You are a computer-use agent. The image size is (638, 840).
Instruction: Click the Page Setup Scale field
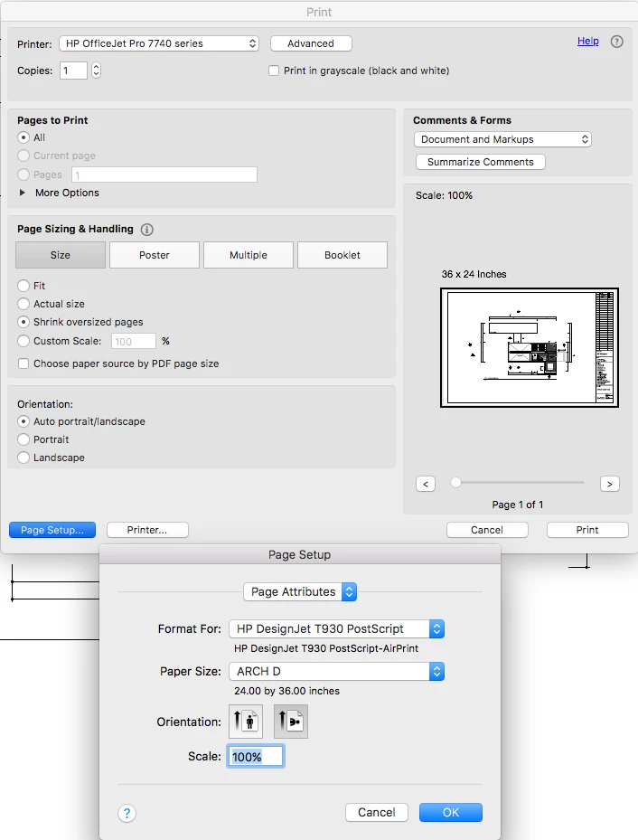point(256,757)
